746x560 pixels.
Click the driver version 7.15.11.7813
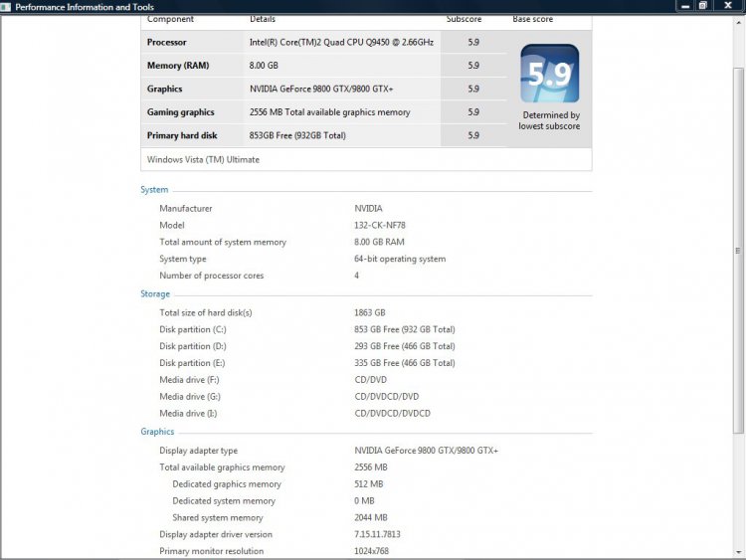pos(377,534)
